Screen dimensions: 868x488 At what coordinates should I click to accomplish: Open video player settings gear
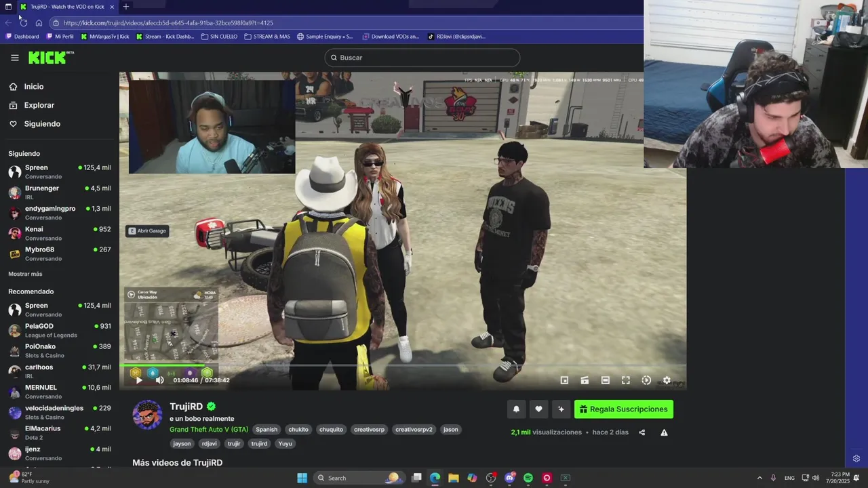(667, 380)
